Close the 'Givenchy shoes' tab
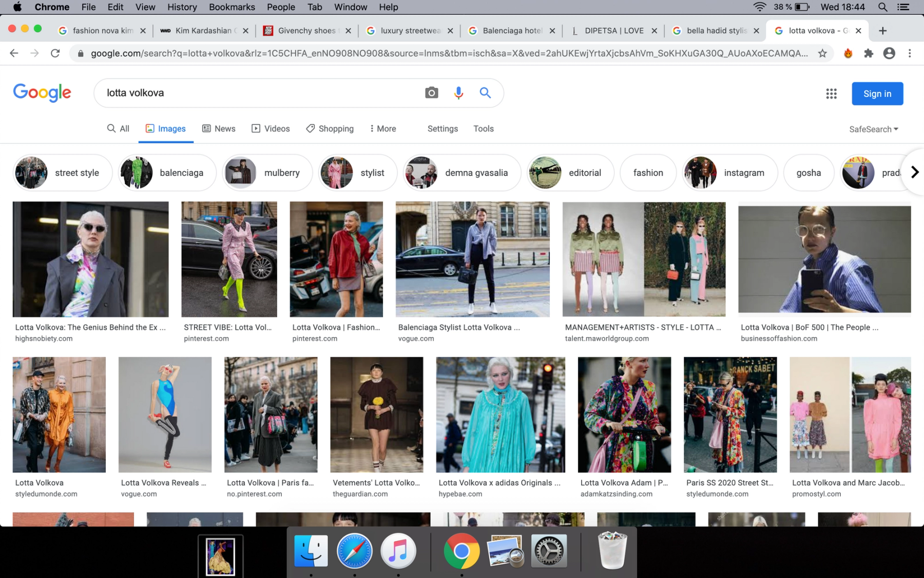Viewport: 924px width, 578px height. tap(348, 31)
